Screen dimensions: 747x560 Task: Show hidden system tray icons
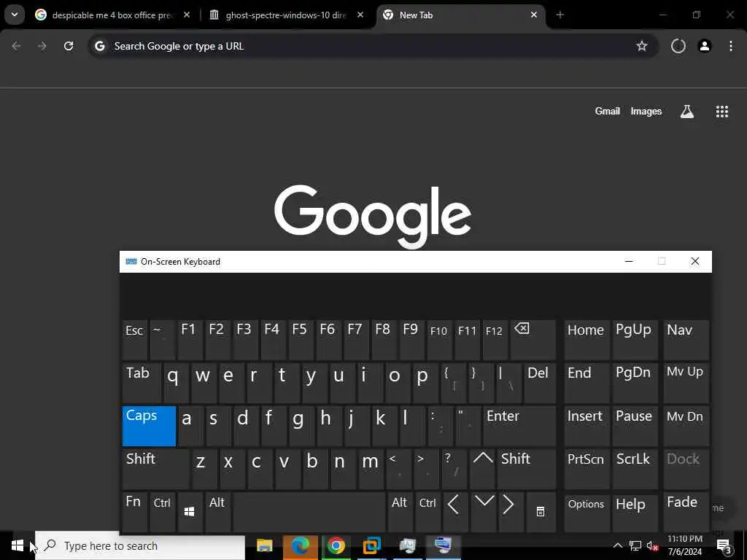coord(617,545)
